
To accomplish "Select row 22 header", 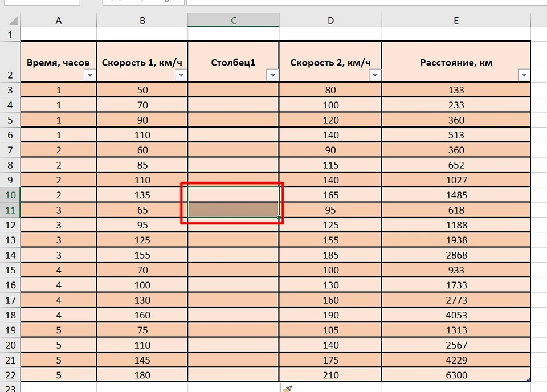I will tap(10, 375).
